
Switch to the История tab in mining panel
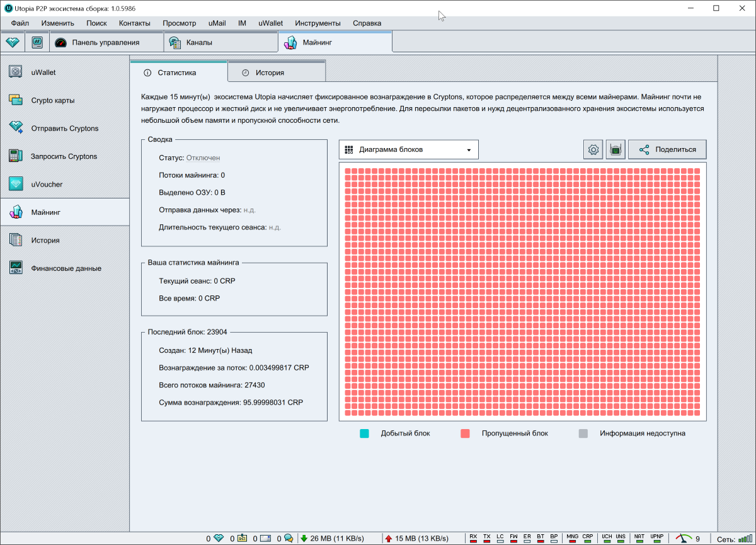point(277,72)
